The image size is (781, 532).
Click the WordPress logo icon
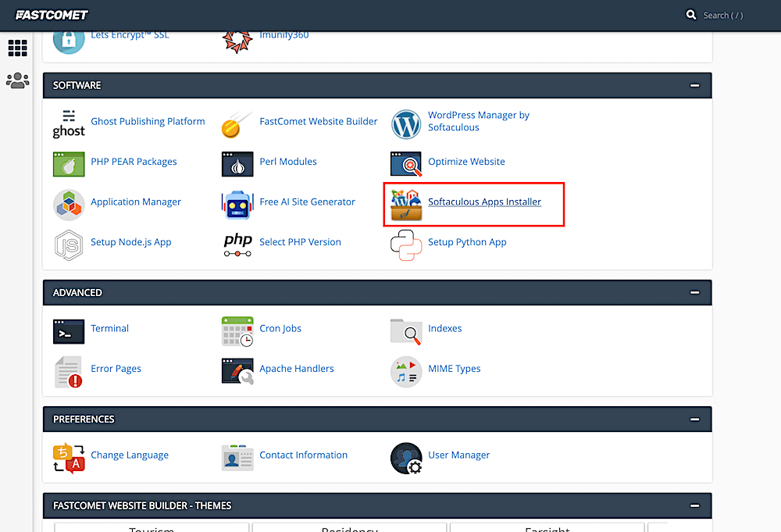click(x=406, y=124)
